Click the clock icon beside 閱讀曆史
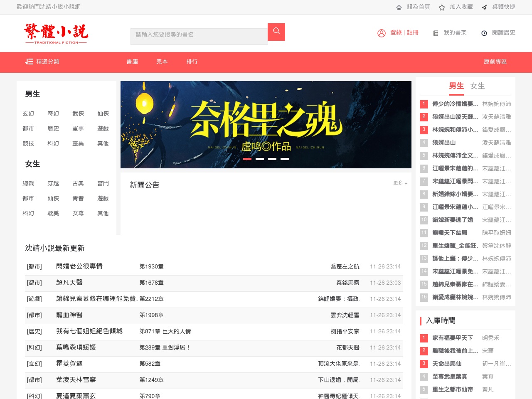Image resolution: width=532 pixels, height=399 pixels. 484,33
